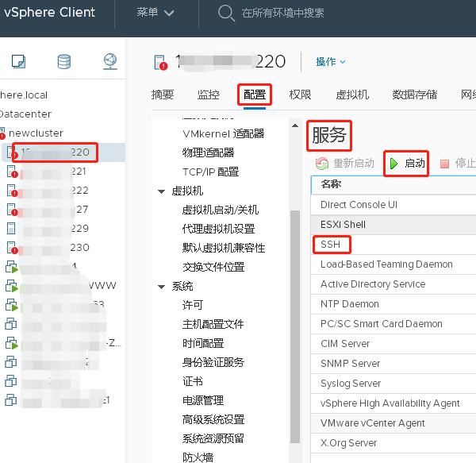
Task: Click the 启动 start button
Action: (407, 164)
